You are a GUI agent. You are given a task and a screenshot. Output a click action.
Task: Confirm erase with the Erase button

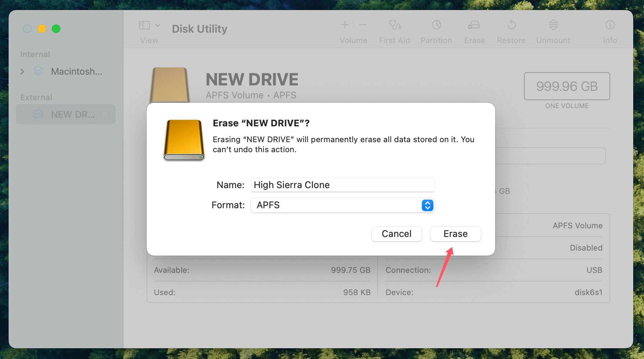pos(455,234)
